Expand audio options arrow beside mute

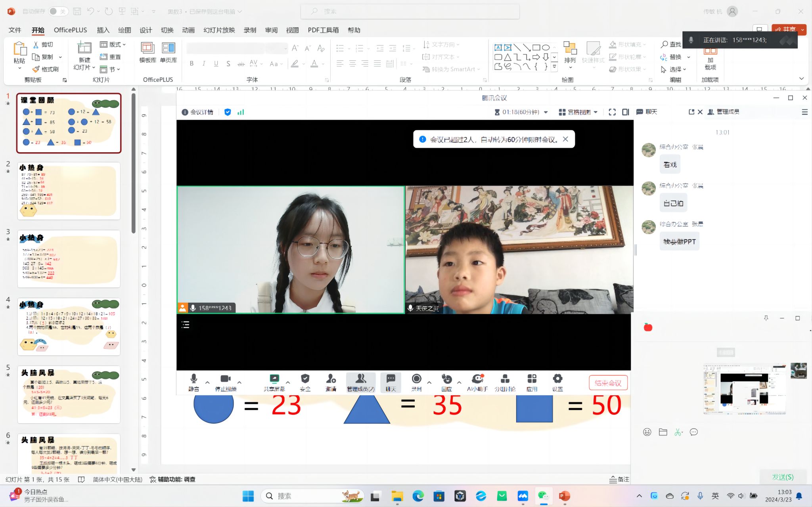tap(207, 383)
